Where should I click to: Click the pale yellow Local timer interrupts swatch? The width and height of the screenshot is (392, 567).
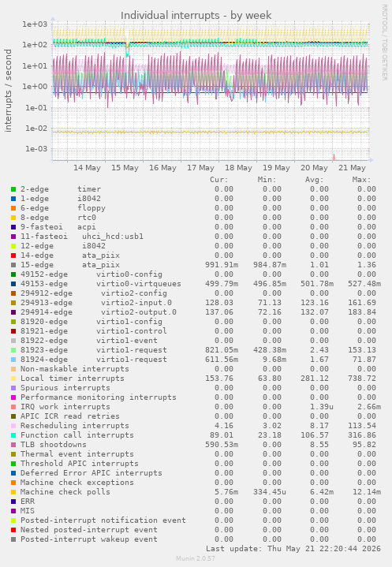13,379
